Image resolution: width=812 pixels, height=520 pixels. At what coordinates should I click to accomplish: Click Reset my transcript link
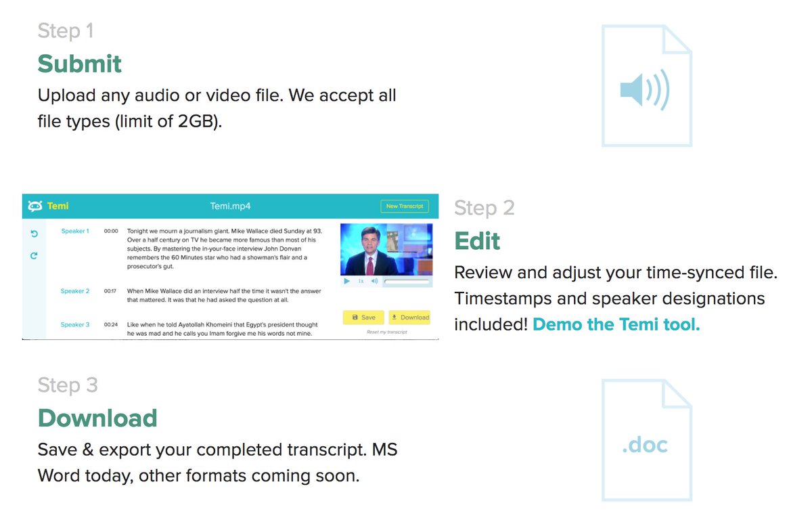pos(386,332)
